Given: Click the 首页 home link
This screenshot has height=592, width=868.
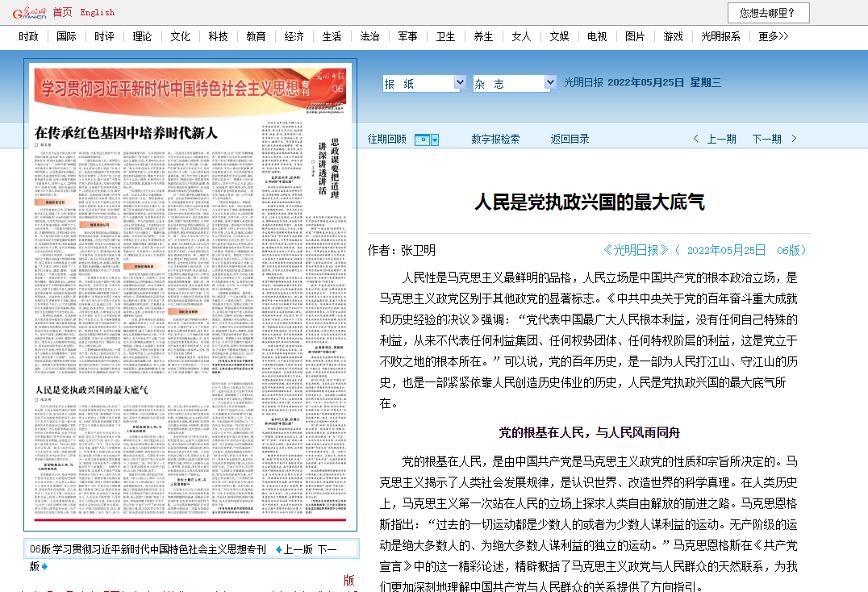Looking at the screenshot, I should point(62,12).
